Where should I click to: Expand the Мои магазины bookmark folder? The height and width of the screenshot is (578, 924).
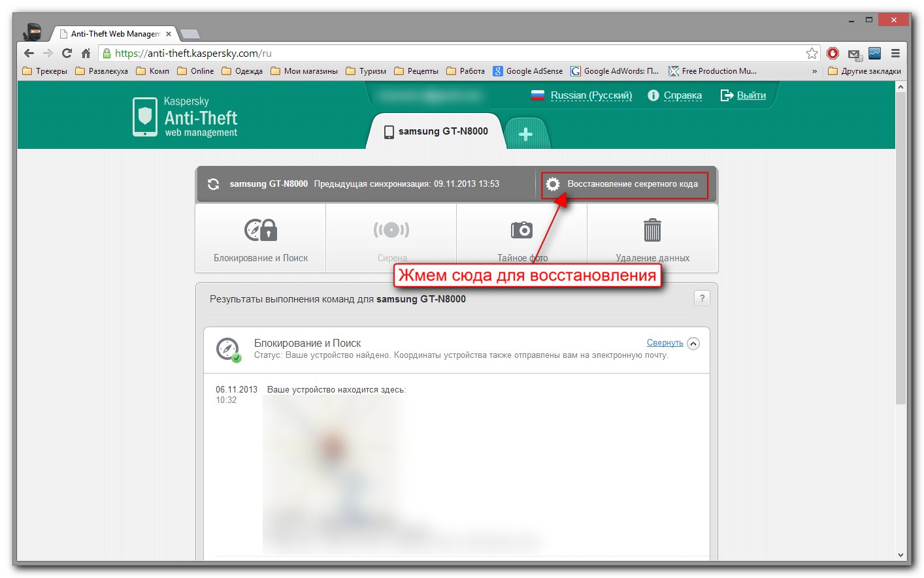tap(304, 71)
